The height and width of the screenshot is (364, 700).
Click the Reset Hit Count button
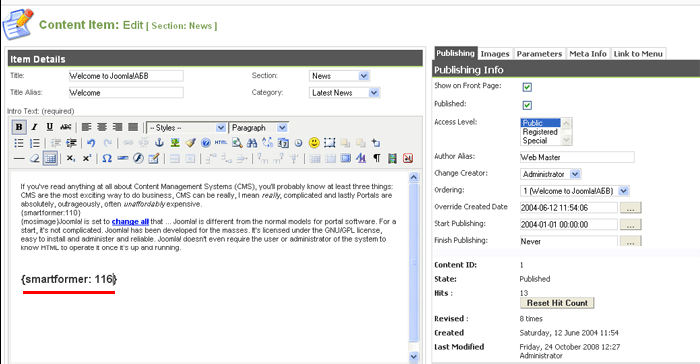[557, 303]
